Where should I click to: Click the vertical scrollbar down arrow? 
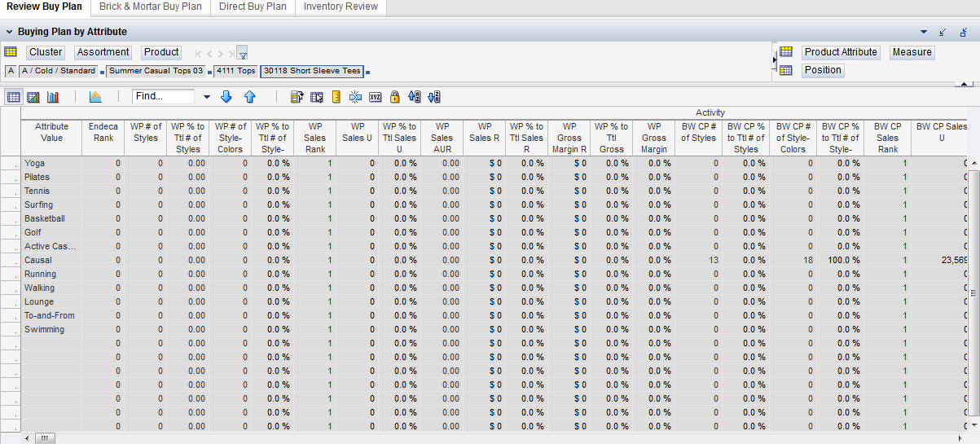(x=974, y=427)
